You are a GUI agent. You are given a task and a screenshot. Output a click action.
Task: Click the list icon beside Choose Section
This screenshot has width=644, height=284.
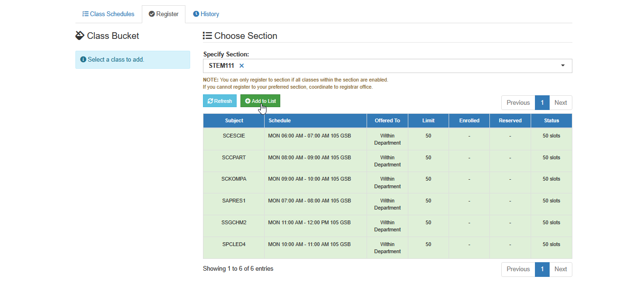(207, 36)
